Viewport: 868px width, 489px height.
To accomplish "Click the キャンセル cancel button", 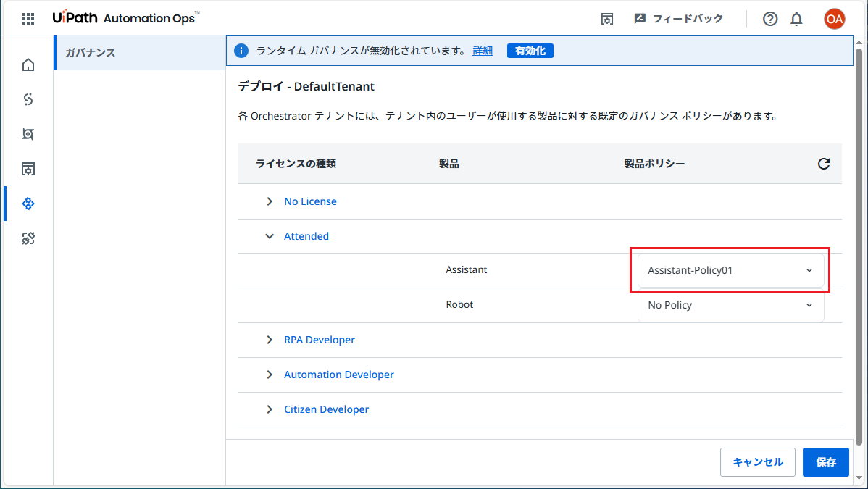I will (757, 462).
